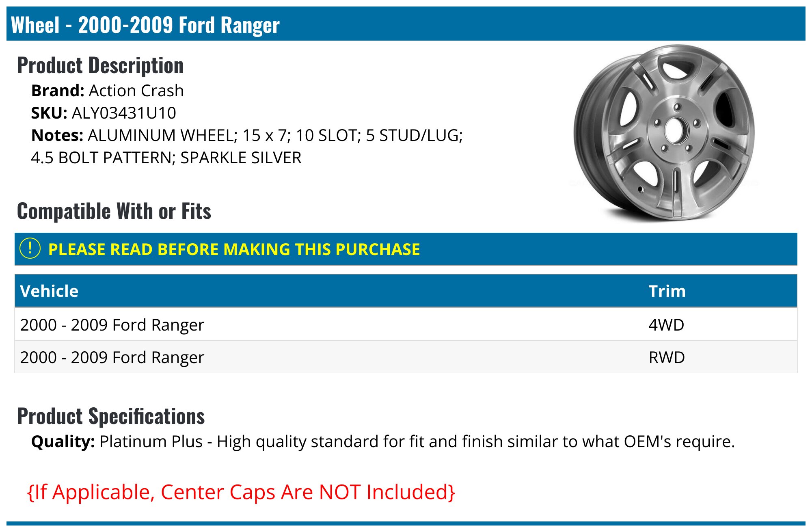Click the RWD trim cell

pyautogui.click(x=667, y=357)
